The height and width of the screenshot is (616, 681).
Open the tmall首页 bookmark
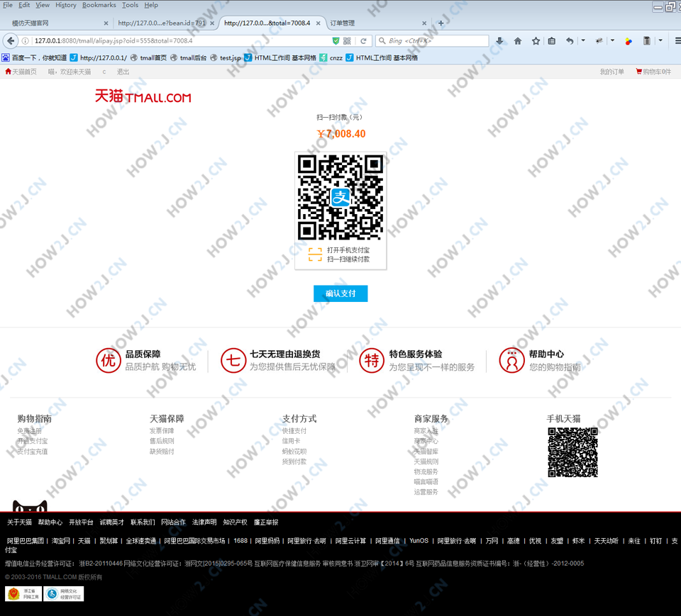click(148, 57)
